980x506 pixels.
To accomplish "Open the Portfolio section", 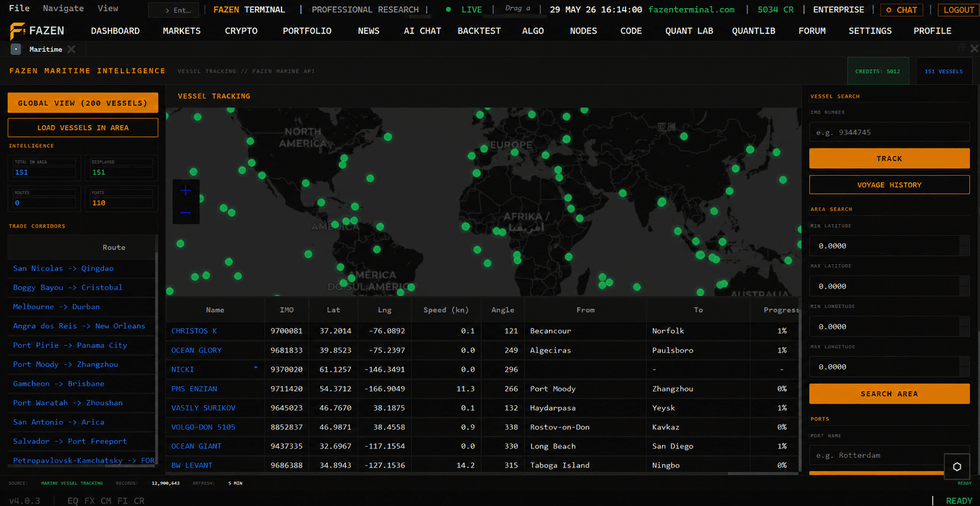I will [x=307, y=31].
